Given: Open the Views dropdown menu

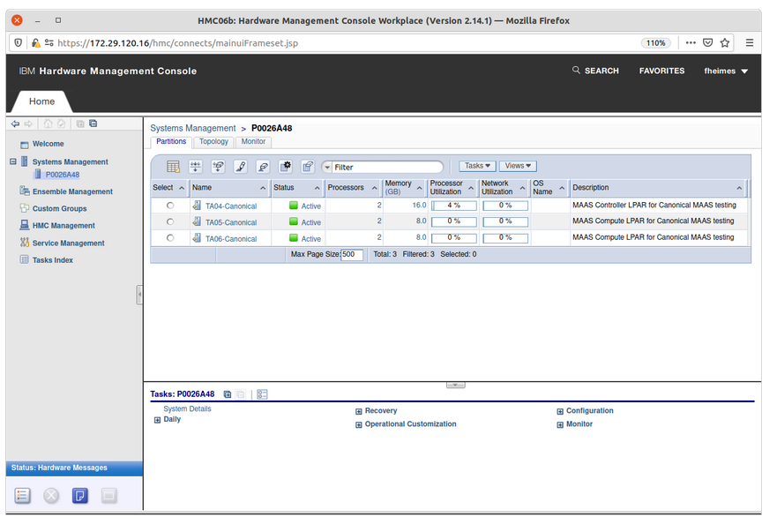Looking at the screenshot, I should 518,166.
